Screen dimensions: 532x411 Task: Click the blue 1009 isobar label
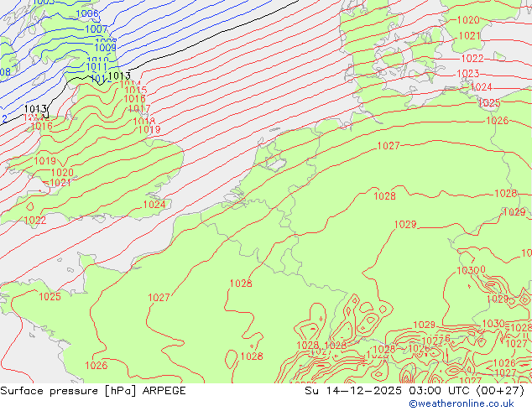[105, 48]
